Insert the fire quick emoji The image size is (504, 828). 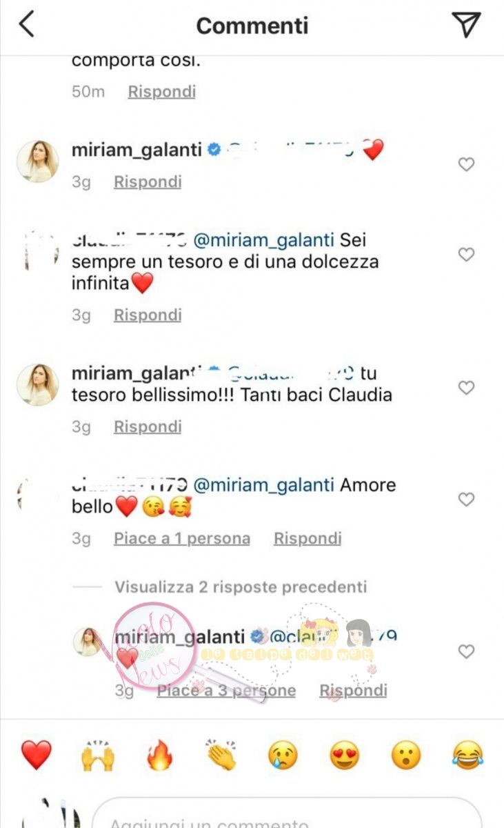point(159,755)
